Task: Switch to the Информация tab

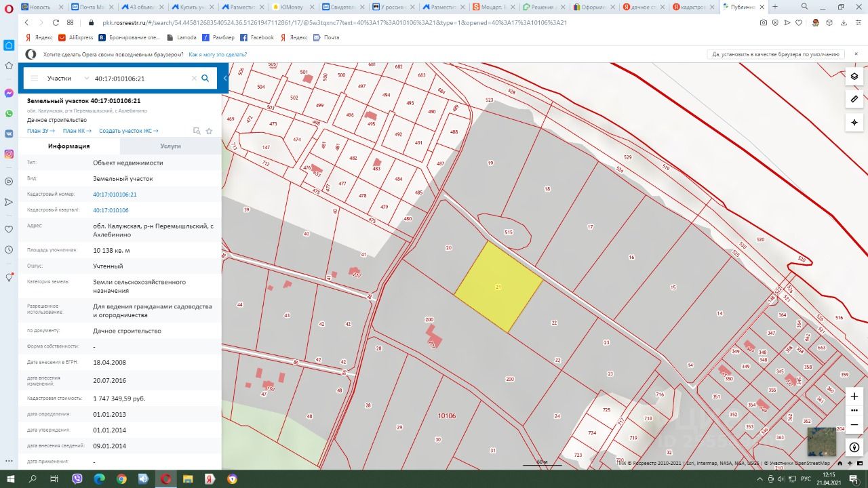Action: point(69,146)
